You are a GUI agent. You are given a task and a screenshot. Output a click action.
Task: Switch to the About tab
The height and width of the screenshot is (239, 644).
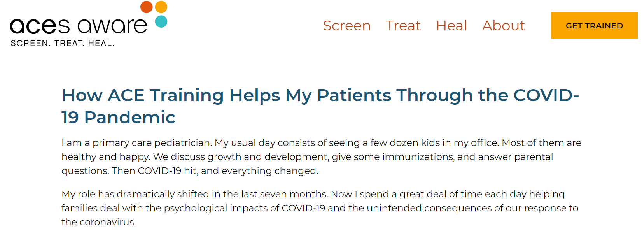503,25
